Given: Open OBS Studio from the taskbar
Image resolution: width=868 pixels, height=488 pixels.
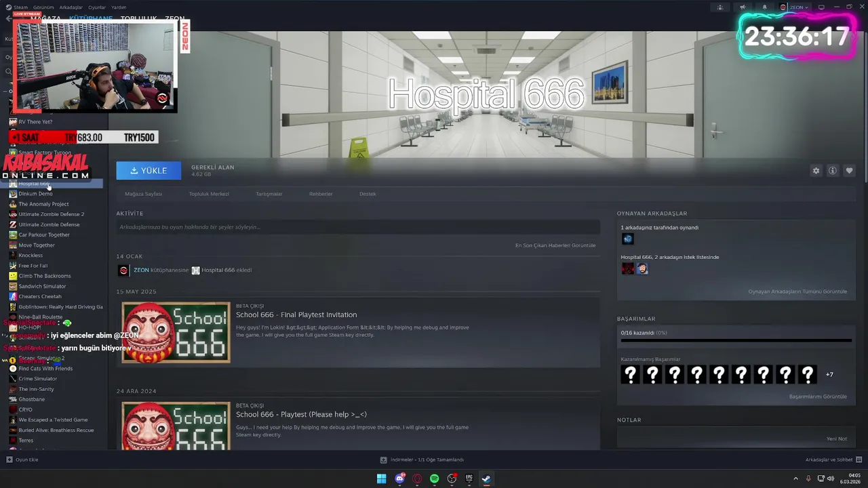Looking at the screenshot, I should tap(452, 479).
